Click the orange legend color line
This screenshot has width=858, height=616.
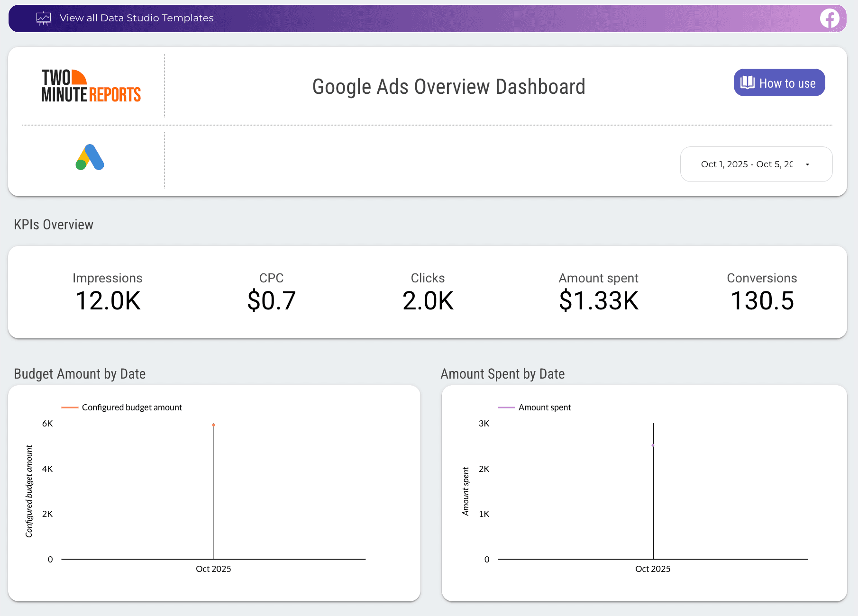coord(69,407)
